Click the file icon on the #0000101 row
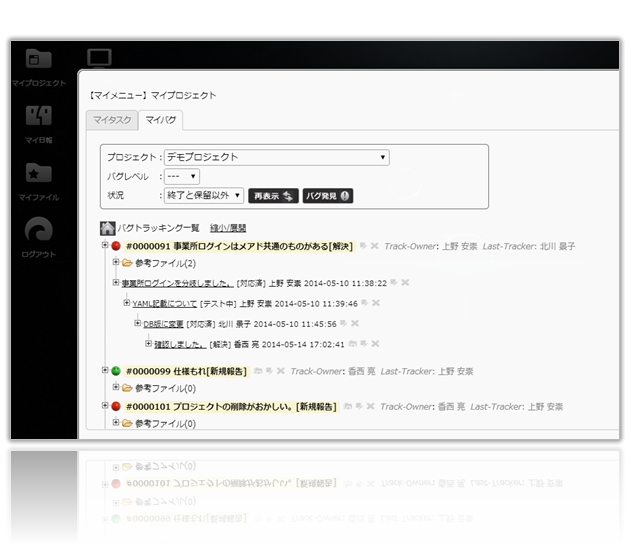630x550 pixels. [348, 406]
